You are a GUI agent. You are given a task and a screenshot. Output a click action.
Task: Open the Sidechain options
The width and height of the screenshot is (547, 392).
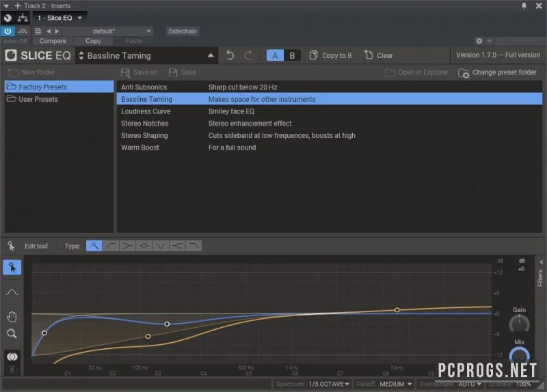(183, 31)
